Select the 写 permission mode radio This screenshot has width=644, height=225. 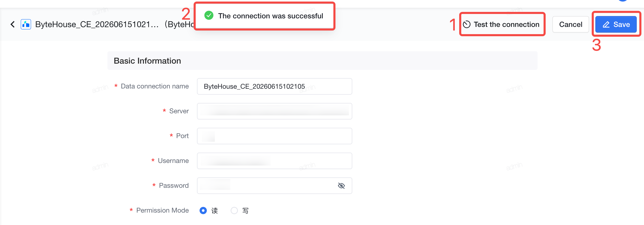pyautogui.click(x=234, y=211)
